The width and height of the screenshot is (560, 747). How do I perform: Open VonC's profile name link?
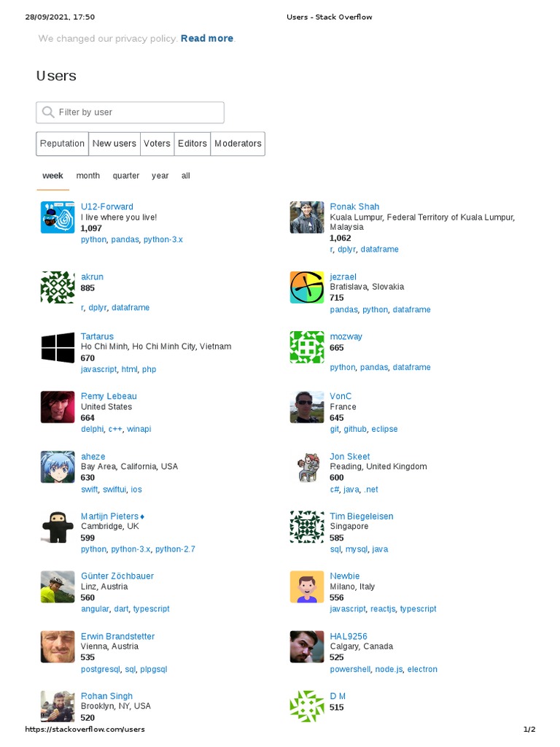click(341, 396)
